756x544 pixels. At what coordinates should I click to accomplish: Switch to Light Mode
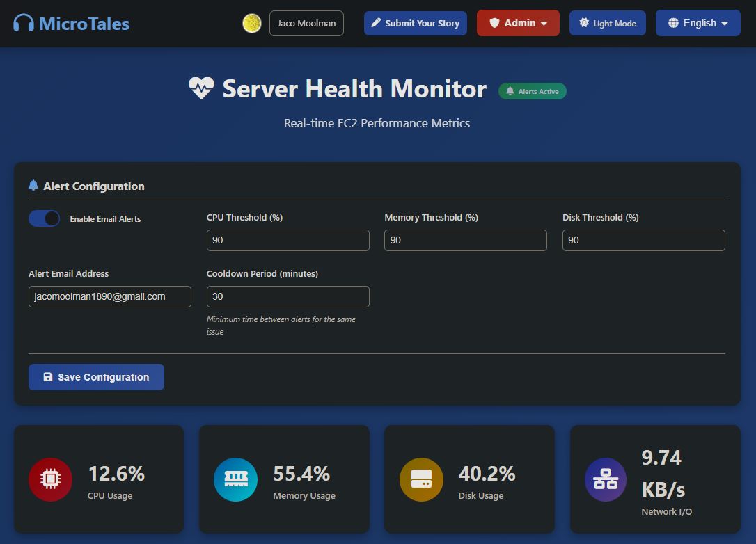click(x=607, y=23)
